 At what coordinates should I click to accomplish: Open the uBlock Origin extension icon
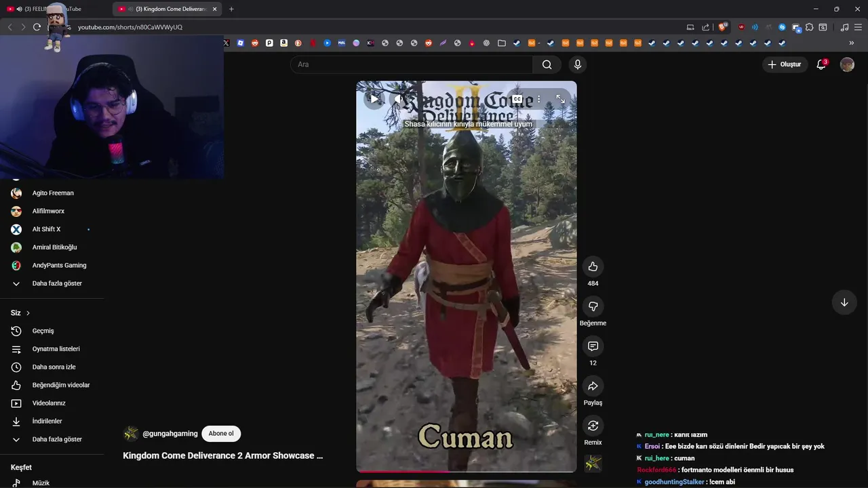741,27
